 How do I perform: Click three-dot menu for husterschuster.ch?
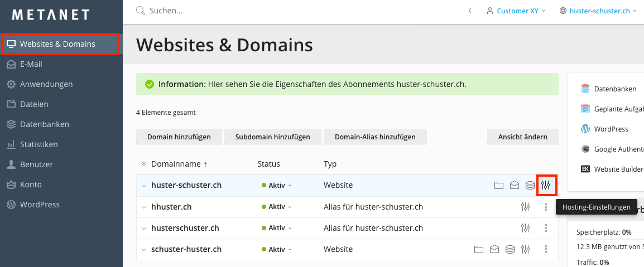[x=546, y=228]
